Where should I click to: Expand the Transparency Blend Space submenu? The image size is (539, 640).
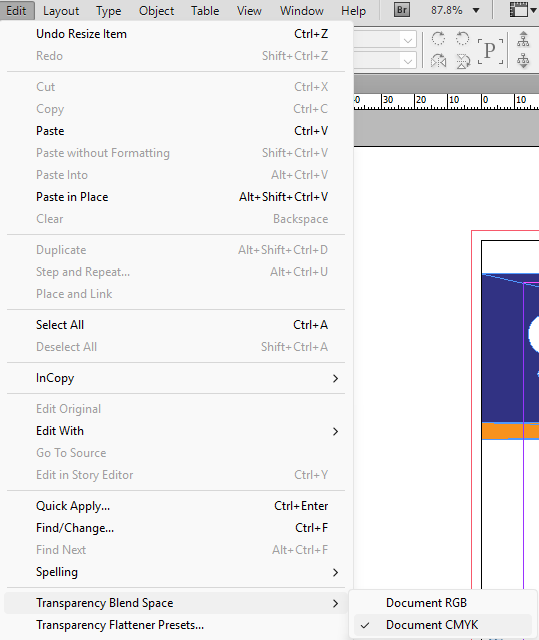click(x=176, y=603)
